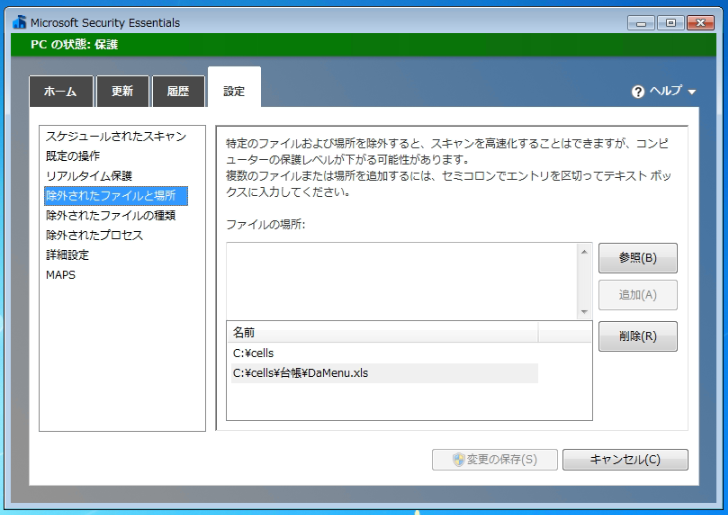Screen dimensions: 728x515
Task: Click the Microsoft Security Essentials title bar icon
Action: (x=20, y=22)
